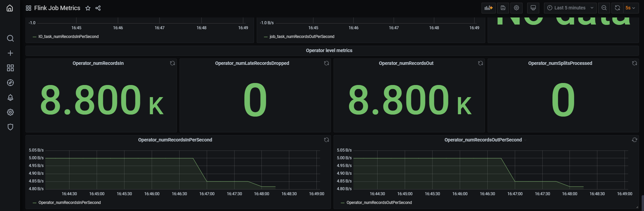
Task: Collapse the Operator level metrics row
Action: pos(329,50)
